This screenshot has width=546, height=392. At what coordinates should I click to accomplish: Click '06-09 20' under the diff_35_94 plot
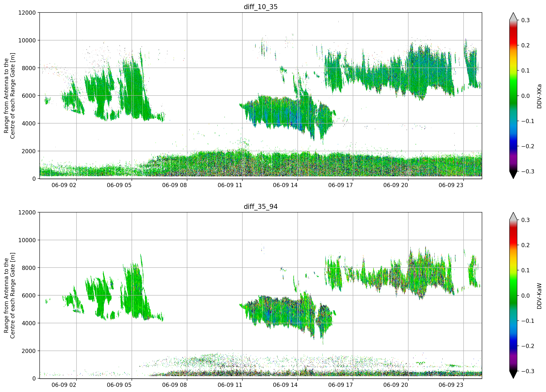[396, 385]
